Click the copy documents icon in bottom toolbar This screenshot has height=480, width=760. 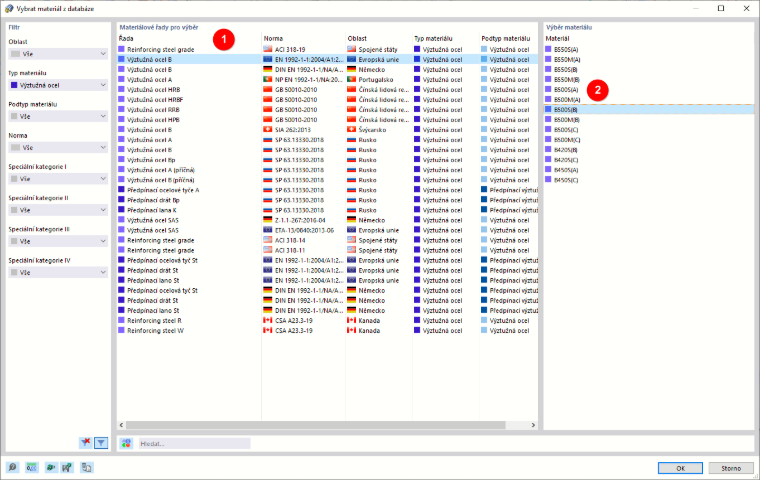coord(86,467)
